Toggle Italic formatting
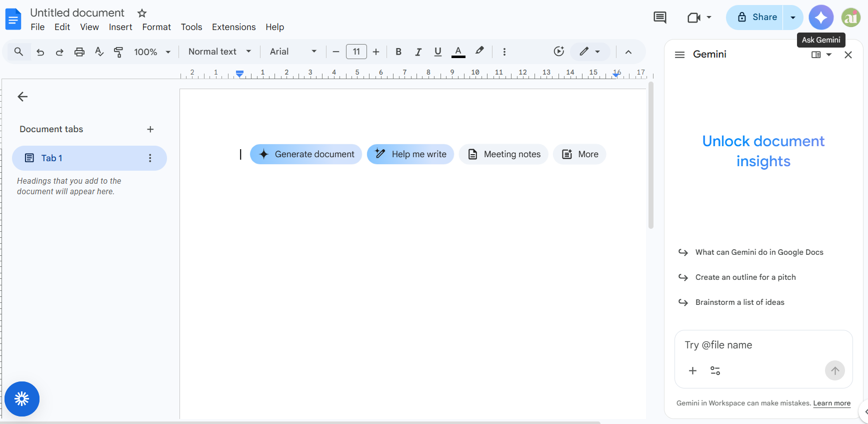The height and width of the screenshot is (424, 868). tap(418, 52)
